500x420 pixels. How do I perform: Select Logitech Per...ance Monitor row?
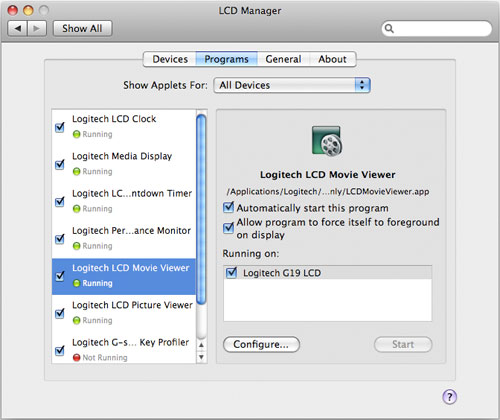coord(124,239)
